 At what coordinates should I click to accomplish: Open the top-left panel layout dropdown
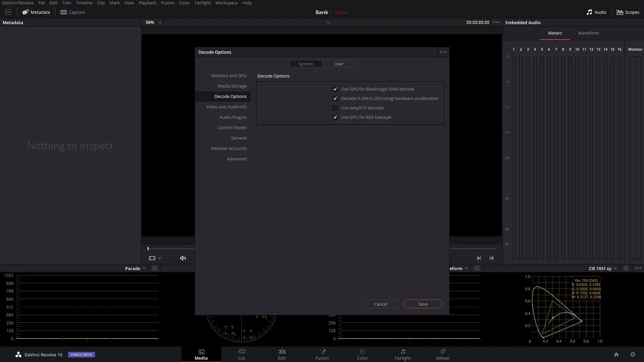(x=8, y=12)
